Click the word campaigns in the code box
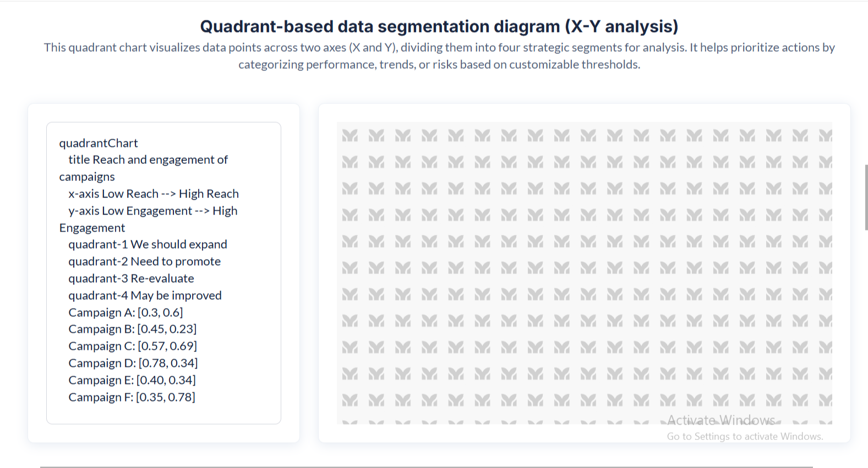 click(87, 177)
